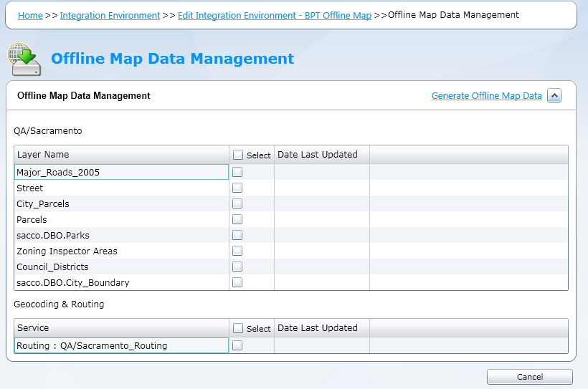Enable the Council_Districts layer checkbox
The height and width of the screenshot is (389, 588).
click(237, 266)
